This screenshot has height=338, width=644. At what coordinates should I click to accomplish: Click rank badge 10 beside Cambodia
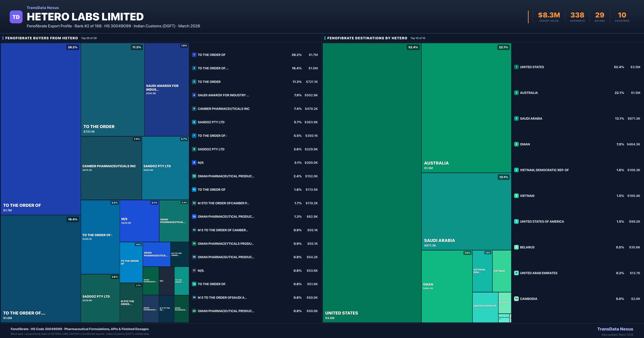coord(516,299)
